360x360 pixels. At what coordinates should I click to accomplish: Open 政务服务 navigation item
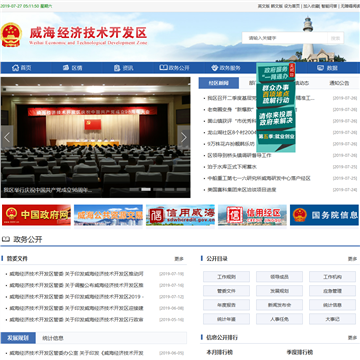[x=226, y=68]
